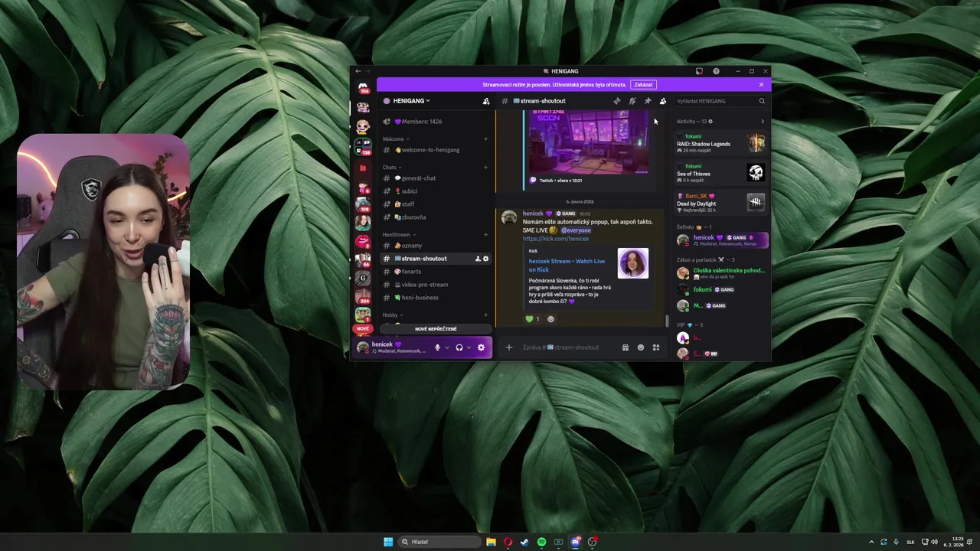
Task: Click the Zakázat button in the streamer mode banner
Action: [643, 85]
